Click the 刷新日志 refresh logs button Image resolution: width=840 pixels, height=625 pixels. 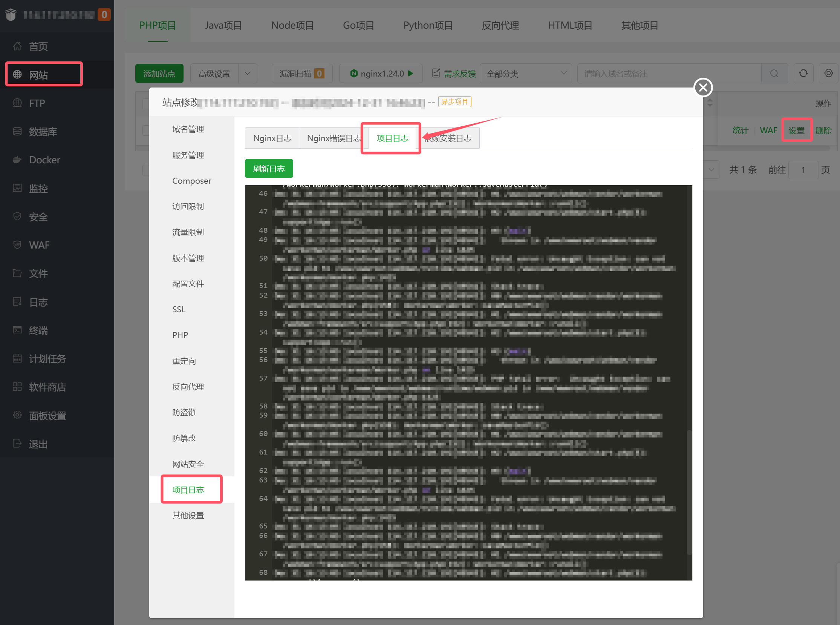point(269,168)
